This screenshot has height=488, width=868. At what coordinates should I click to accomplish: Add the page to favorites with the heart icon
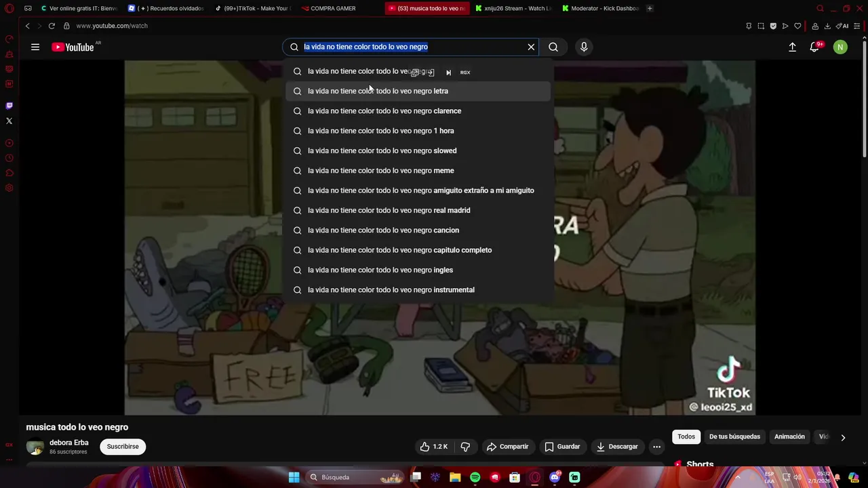797,26
